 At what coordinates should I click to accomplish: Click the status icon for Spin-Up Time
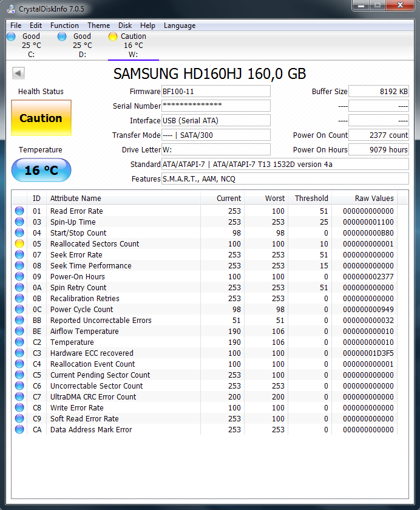(x=19, y=222)
